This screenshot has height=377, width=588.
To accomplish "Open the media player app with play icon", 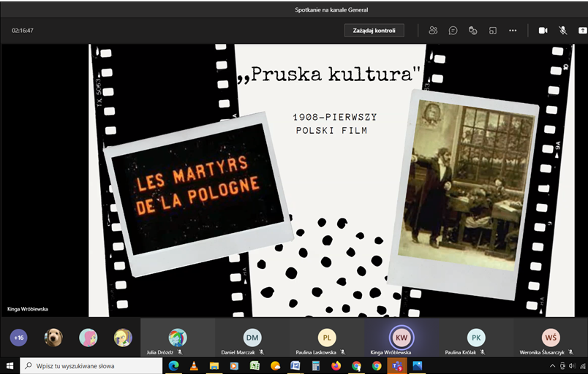I will click(x=234, y=366).
